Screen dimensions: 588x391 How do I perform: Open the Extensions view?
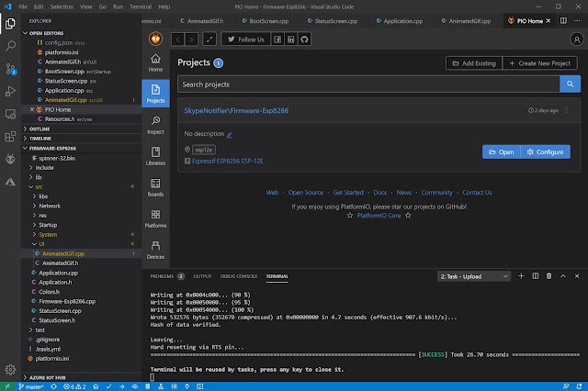(10, 137)
